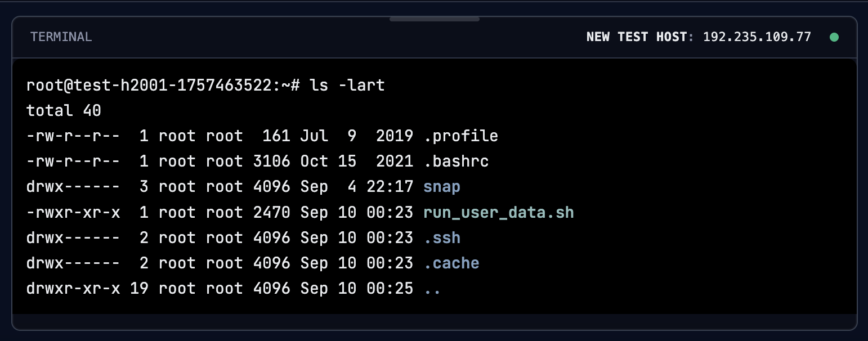Click the NEW TEST HOST label
Screen dimensions: 868x341
(x=636, y=37)
